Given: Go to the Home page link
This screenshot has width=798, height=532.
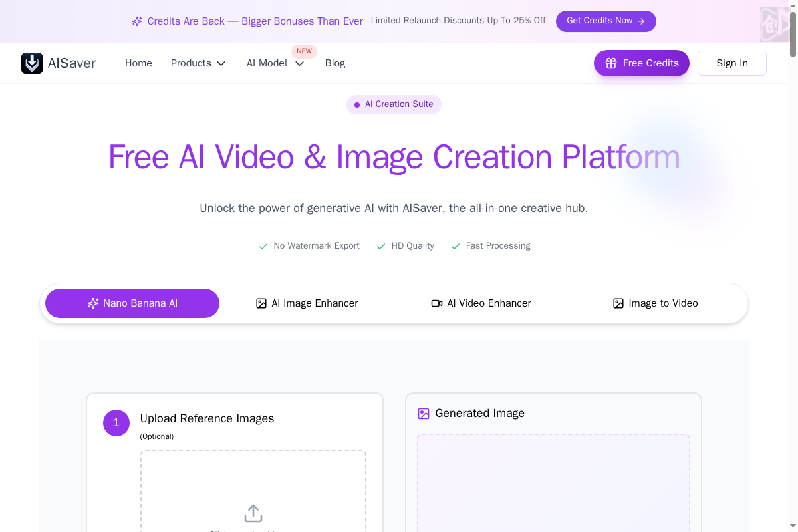Looking at the screenshot, I should coord(138,63).
